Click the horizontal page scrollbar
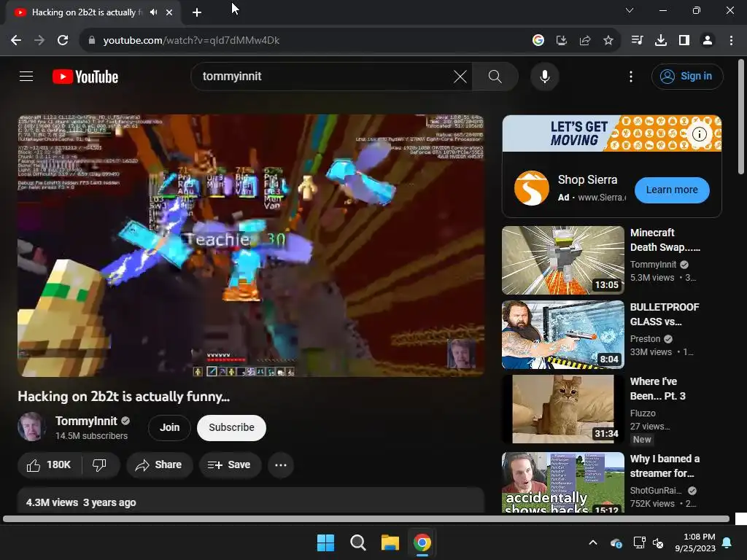Image resolution: width=747 pixels, height=560 pixels. (x=366, y=519)
